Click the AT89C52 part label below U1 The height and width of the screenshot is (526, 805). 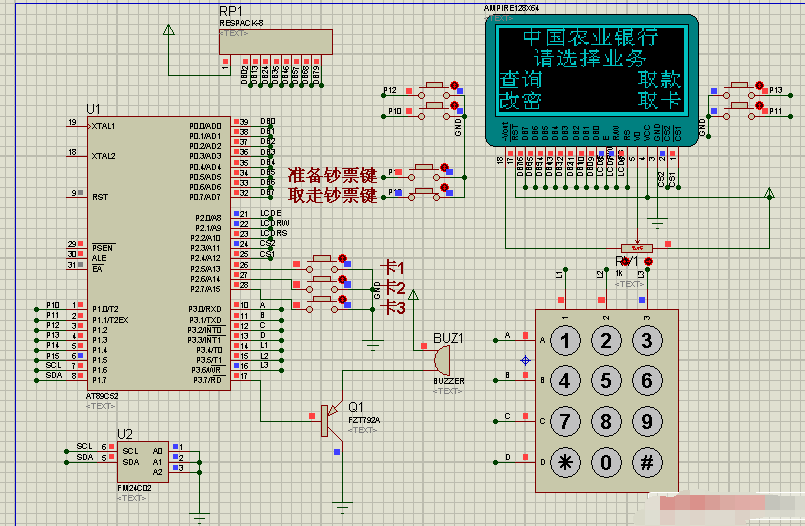(x=102, y=396)
